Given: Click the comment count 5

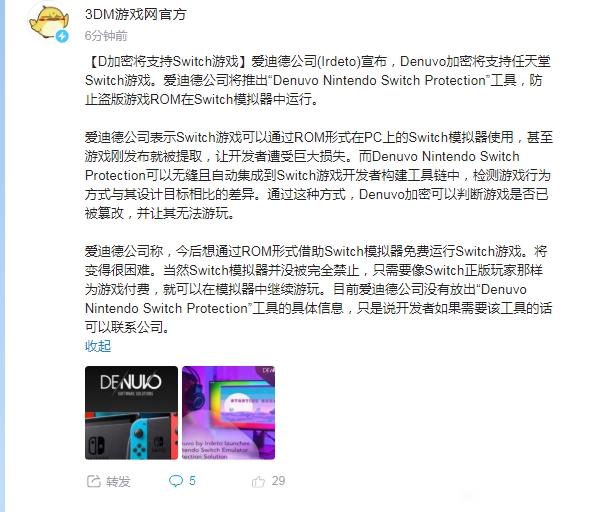Looking at the screenshot, I should pyautogui.click(x=192, y=481).
